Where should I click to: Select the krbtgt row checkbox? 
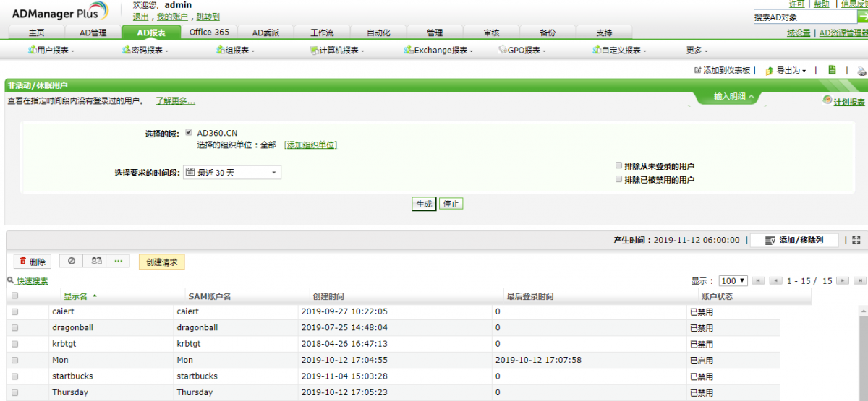(14, 344)
